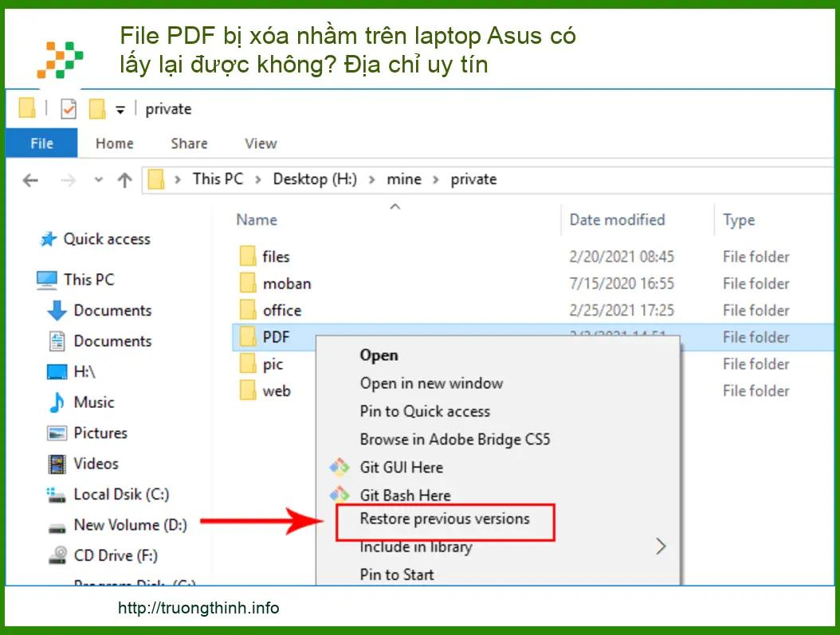
Task: Click the Up navigation arrow button
Action: (x=124, y=179)
